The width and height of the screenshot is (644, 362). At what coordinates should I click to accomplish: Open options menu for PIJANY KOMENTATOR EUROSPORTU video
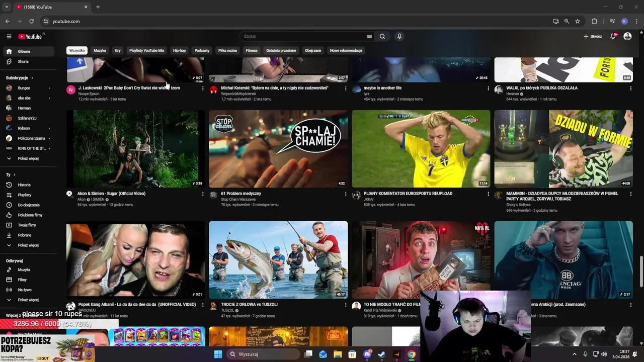click(488, 194)
